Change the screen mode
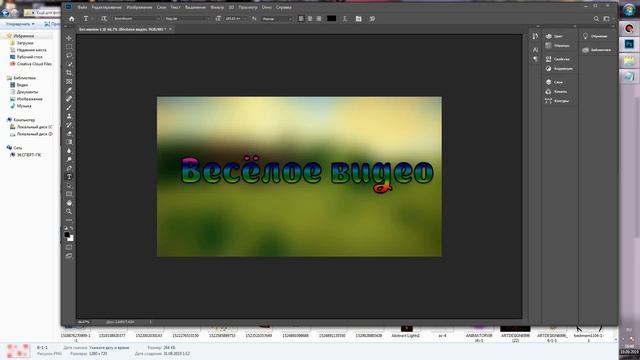 [69, 256]
